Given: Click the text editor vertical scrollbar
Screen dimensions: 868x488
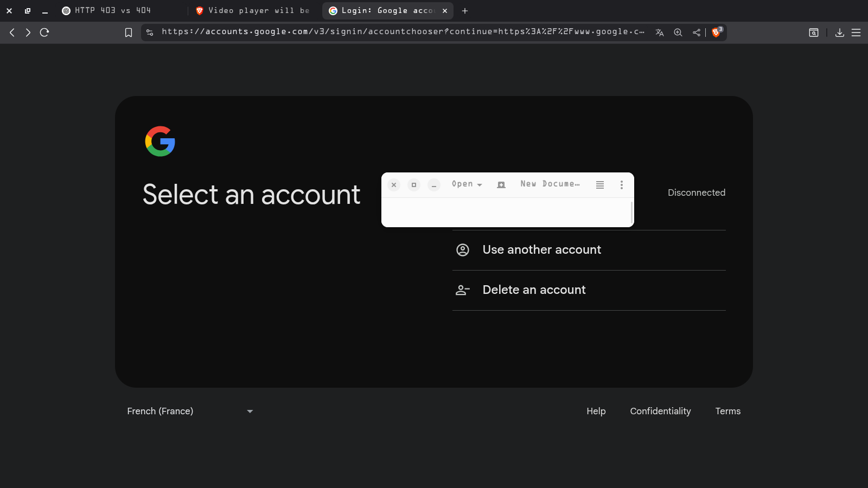Looking at the screenshot, I should click(631, 212).
